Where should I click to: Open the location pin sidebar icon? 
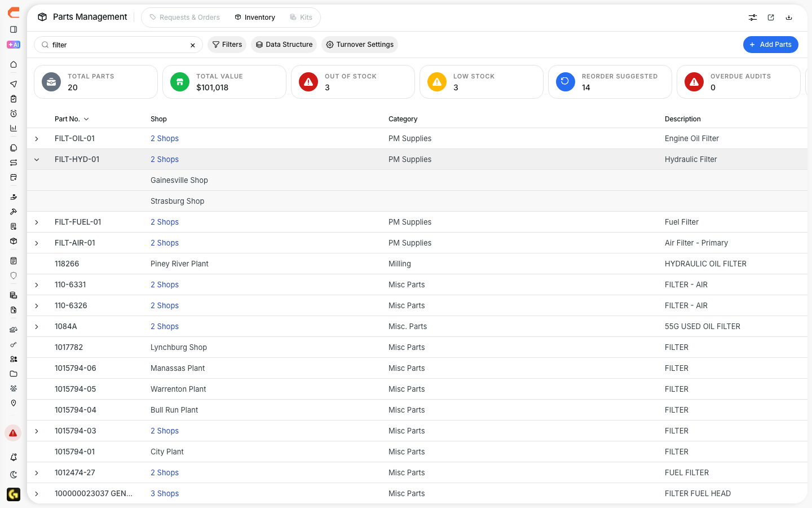(14, 403)
